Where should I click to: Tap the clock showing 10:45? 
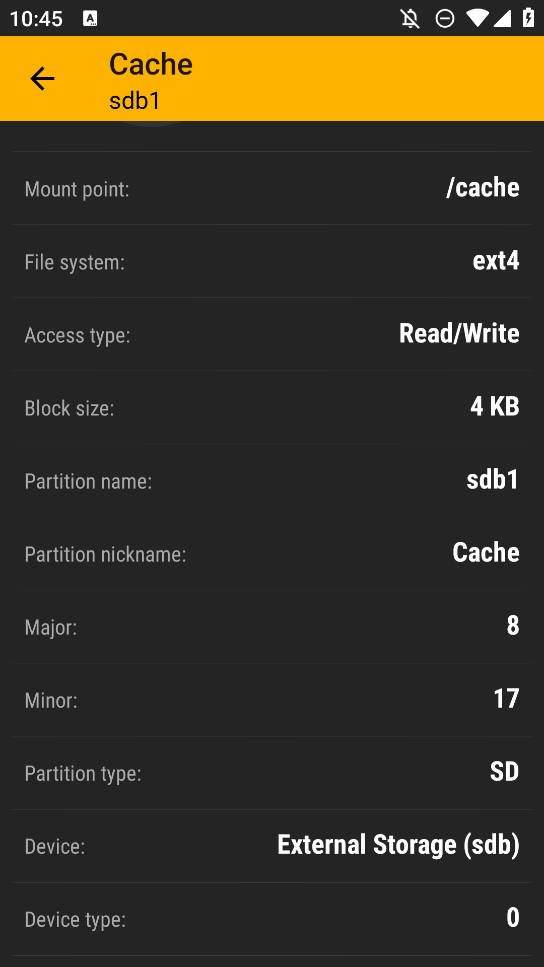36,19
